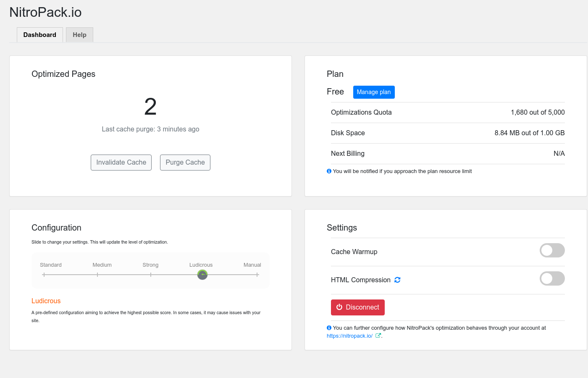Click the green slider handle at Ludicrous
This screenshot has width=588, height=378.
[x=202, y=275]
